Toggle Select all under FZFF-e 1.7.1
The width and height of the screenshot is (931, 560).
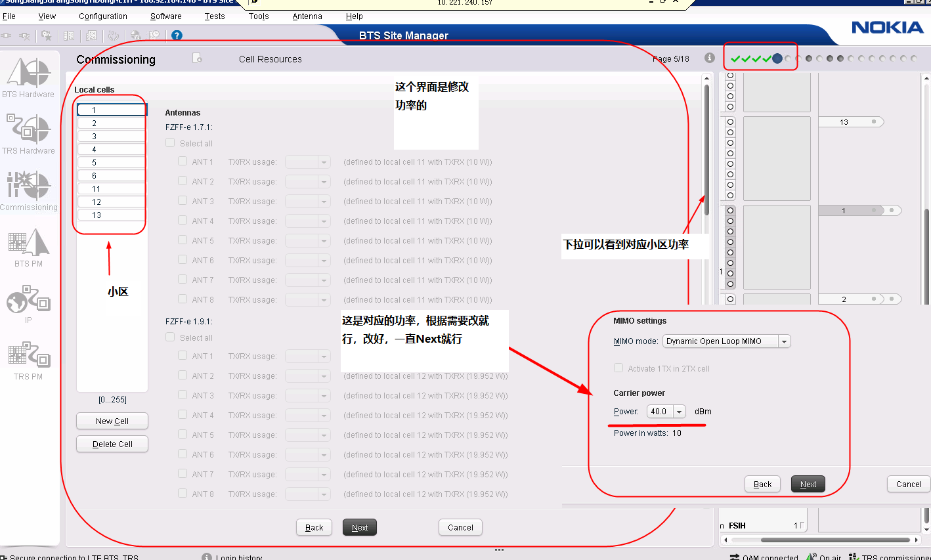(x=171, y=143)
